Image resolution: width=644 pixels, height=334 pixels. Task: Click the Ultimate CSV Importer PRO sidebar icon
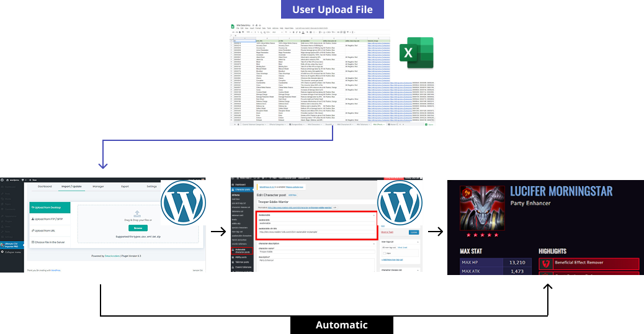pos(2,245)
